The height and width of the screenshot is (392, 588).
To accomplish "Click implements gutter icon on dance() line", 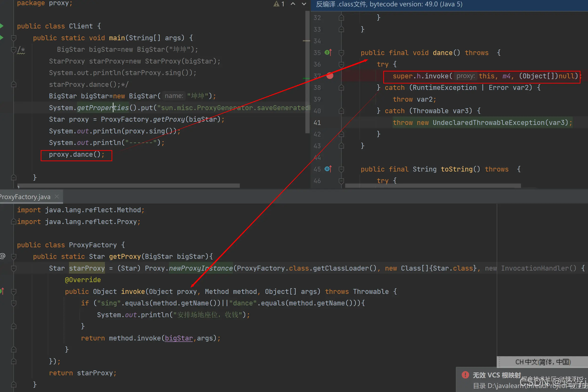I will [x=328, y=52].
